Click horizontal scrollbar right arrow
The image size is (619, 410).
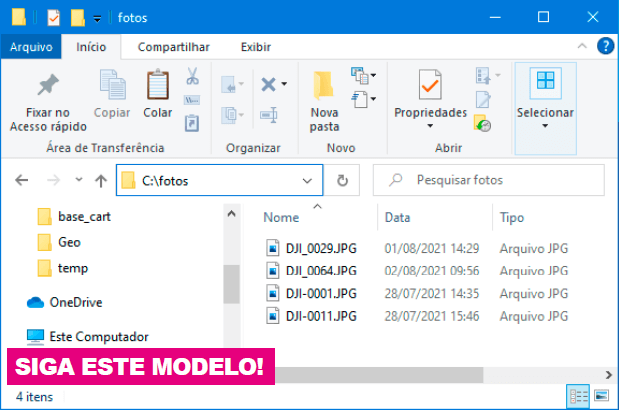pyautogui.click(x=609, y=374)
